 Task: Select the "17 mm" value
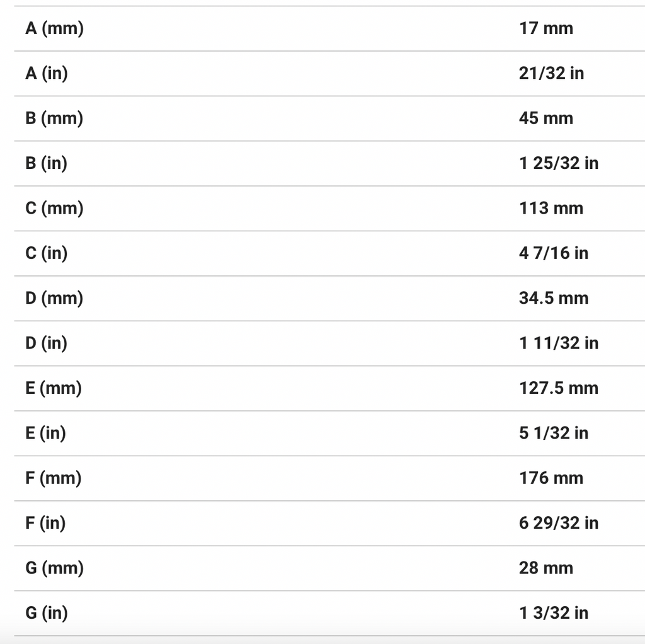[x=545, y=28]
